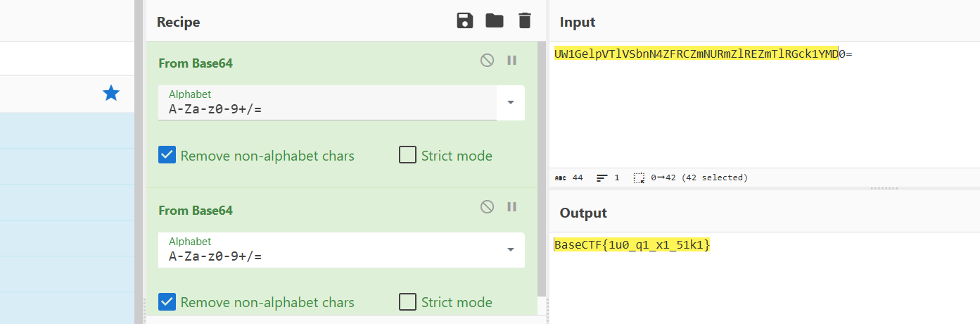Screen dimensions: 980x324
Task: Uncheck second Remove non-alphabet chars checkbox
Action: 167,302
